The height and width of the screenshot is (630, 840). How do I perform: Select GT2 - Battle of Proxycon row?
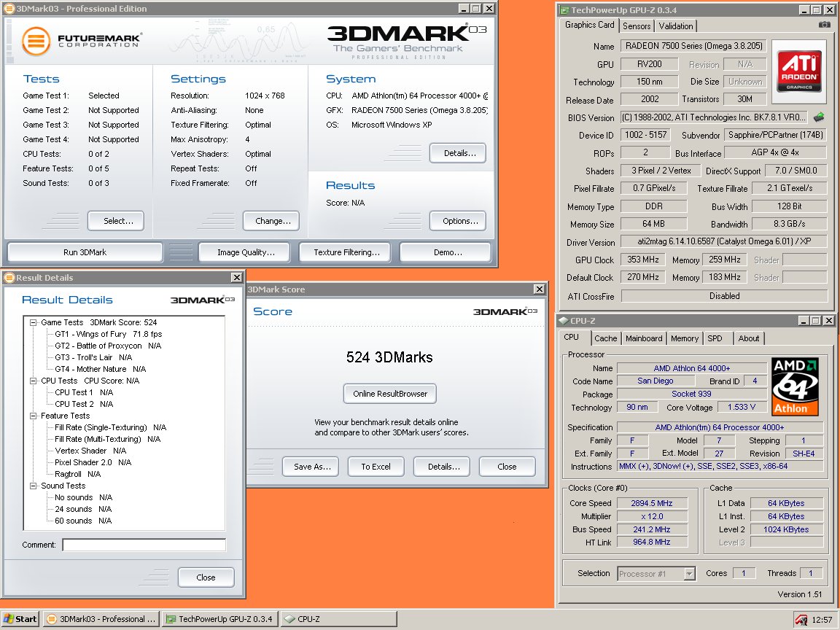(x=108, y=346)
